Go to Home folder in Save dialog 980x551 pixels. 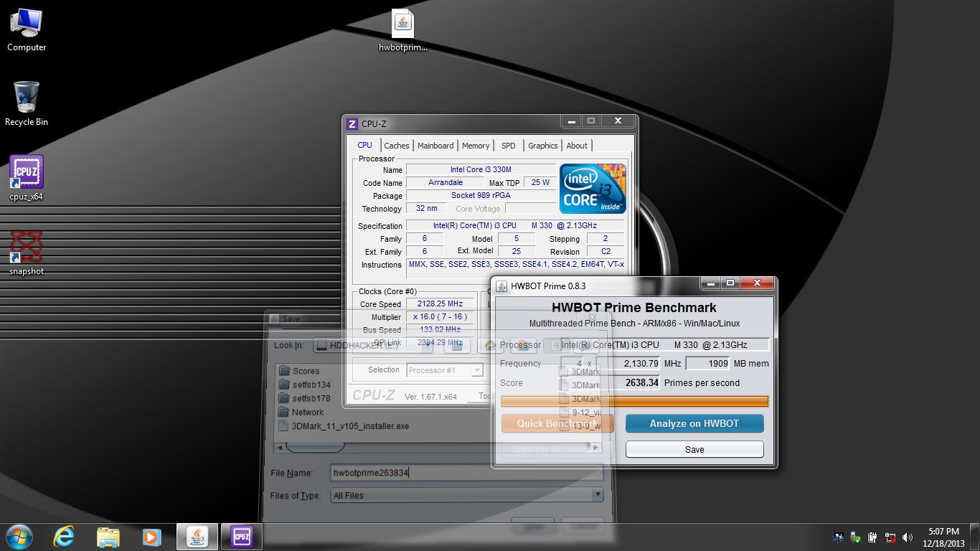(491, 345)
